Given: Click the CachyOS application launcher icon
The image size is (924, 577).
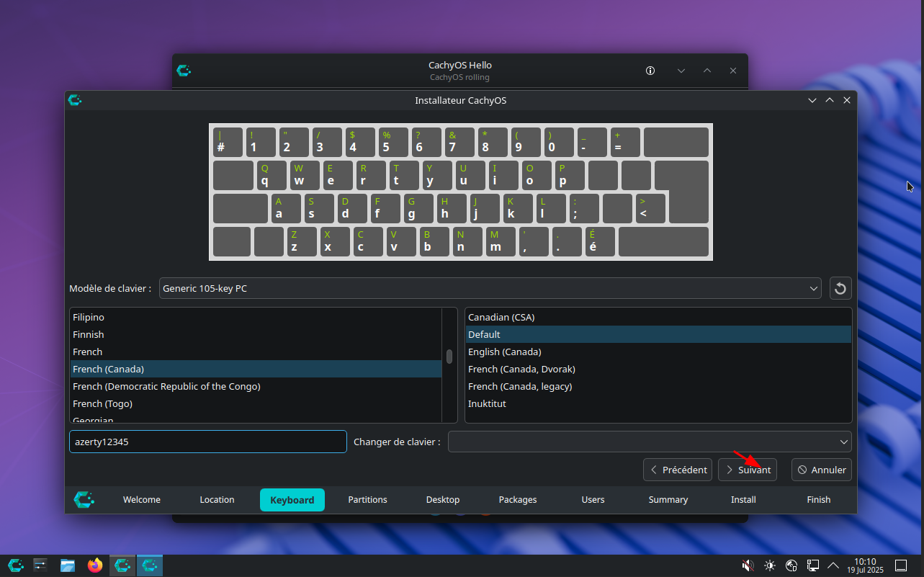Looking at the screenshot, I should (x=15, y=565).
